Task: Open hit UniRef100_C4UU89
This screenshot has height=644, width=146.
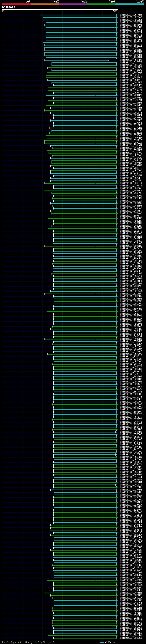Action: 131,600
